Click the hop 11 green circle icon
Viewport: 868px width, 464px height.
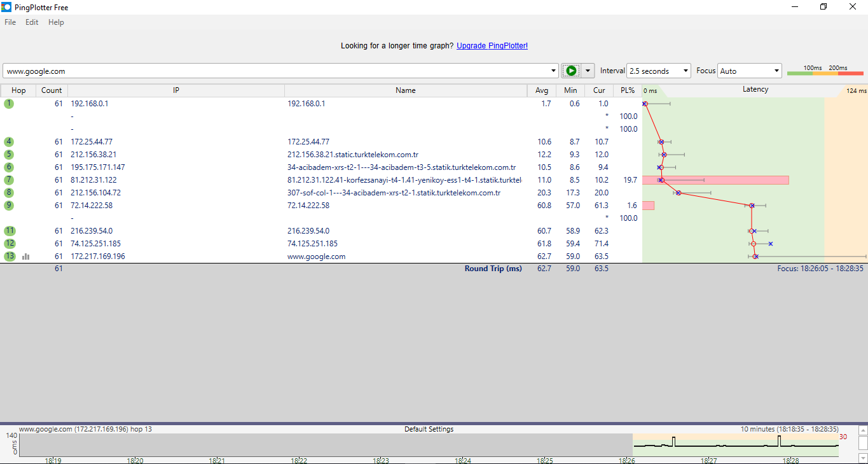pyautogui.click(x=9, y=230)
